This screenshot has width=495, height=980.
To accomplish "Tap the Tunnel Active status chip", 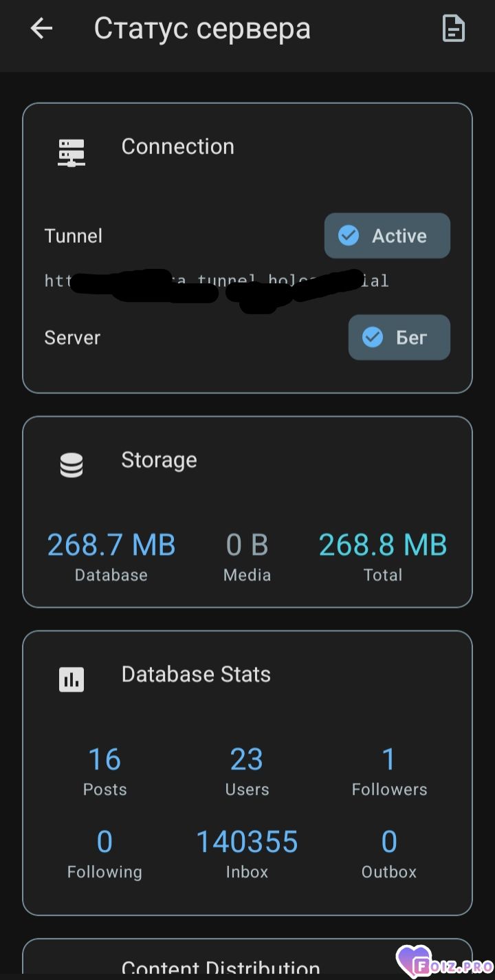I will point(387,236).
